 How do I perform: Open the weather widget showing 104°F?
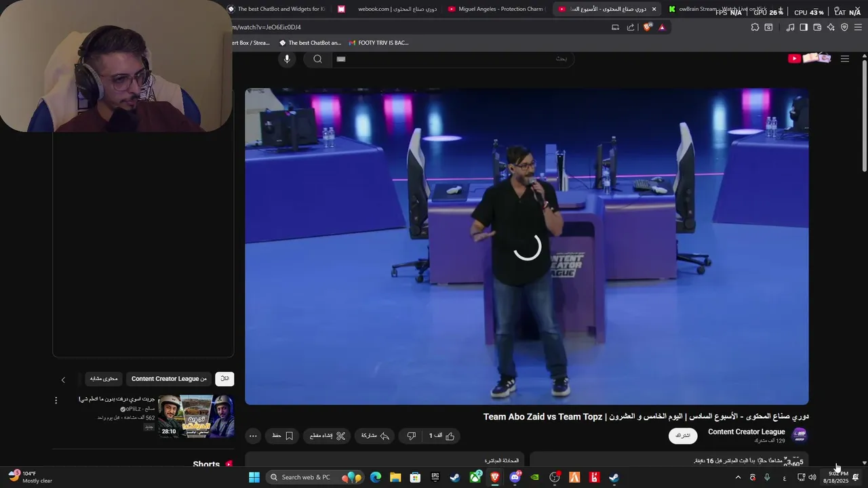tap(31, 477)
